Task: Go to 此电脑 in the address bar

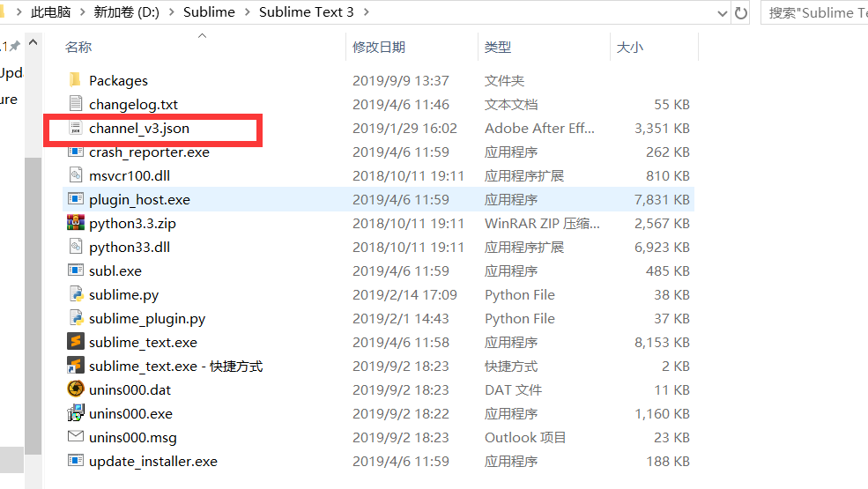Action: point(51,12)
